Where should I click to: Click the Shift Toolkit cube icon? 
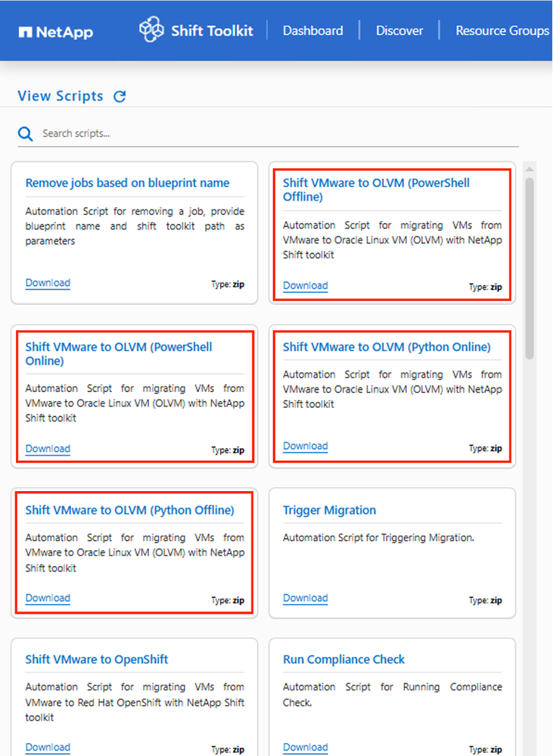[x=151, y=30]
